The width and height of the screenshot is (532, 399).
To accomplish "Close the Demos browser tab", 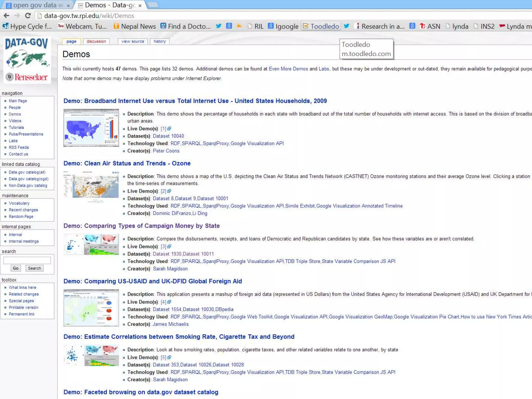I will click(140, 5).
